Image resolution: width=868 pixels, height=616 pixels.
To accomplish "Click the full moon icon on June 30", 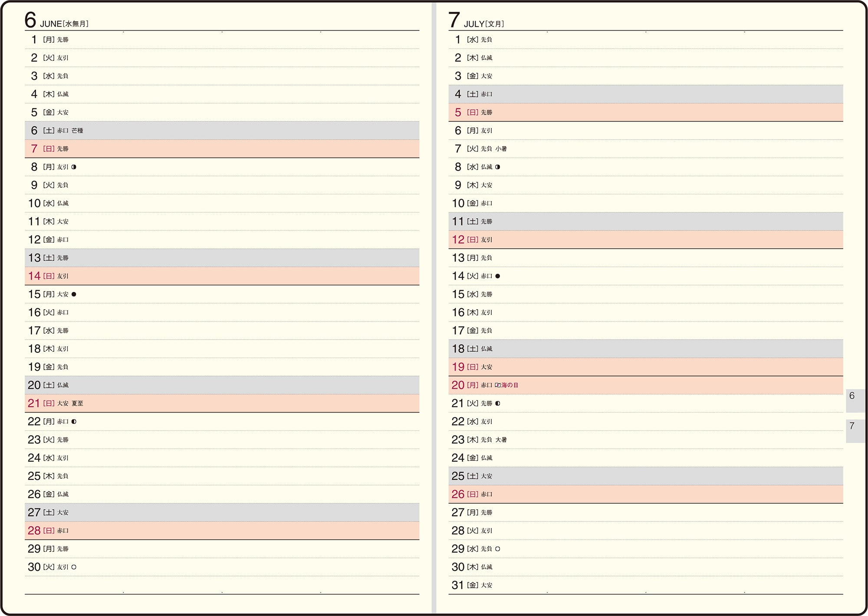I will tap(74, 567).
